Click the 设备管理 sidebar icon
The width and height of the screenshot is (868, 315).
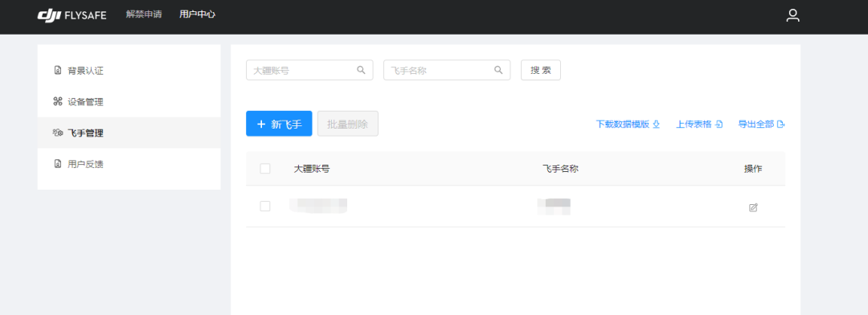click(58, 101)
